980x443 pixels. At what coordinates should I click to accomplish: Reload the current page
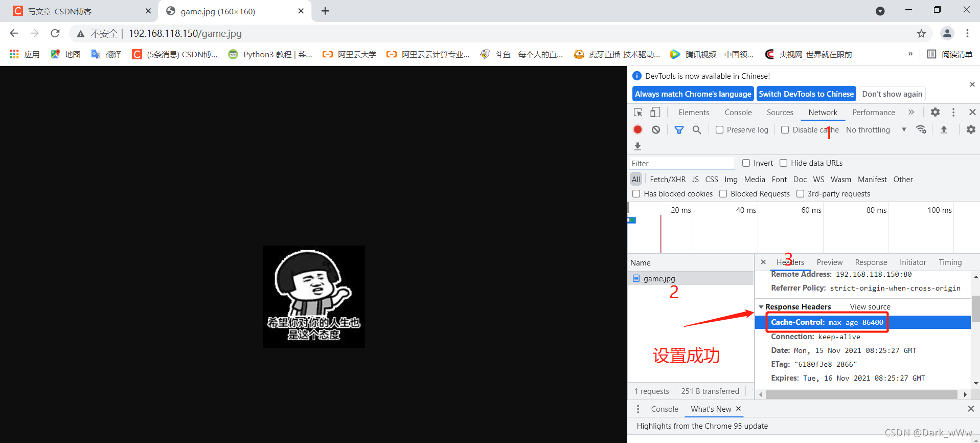(x=55, y=33)
